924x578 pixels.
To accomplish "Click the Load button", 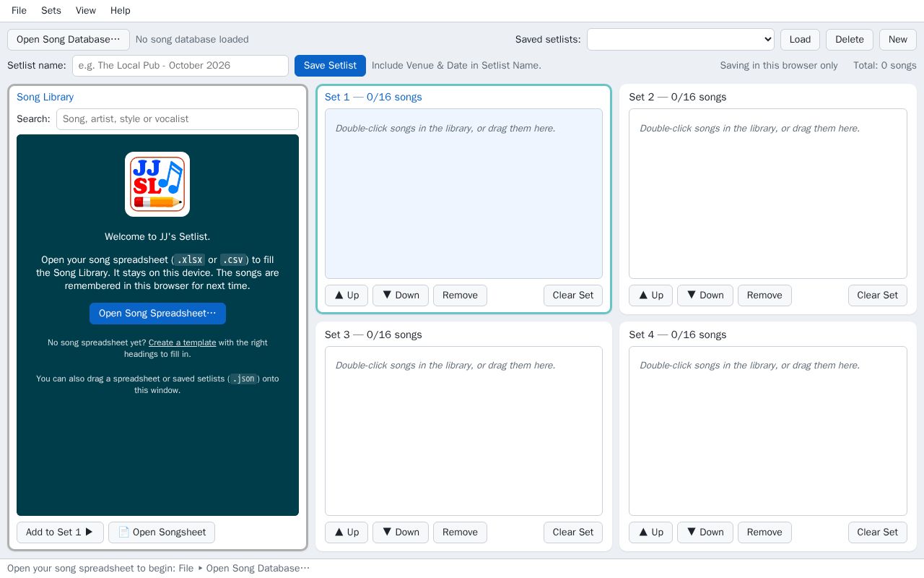I will pos(800,40).
